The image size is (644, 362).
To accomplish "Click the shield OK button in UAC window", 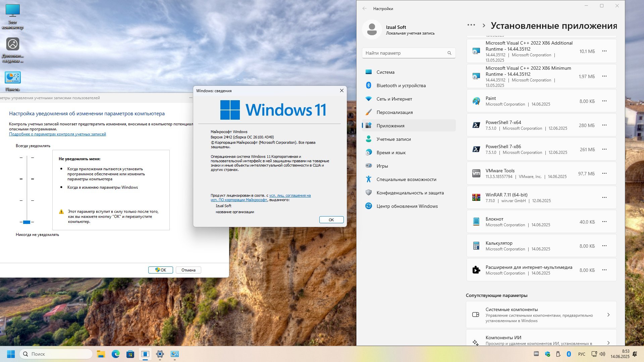I will [161, 270].
